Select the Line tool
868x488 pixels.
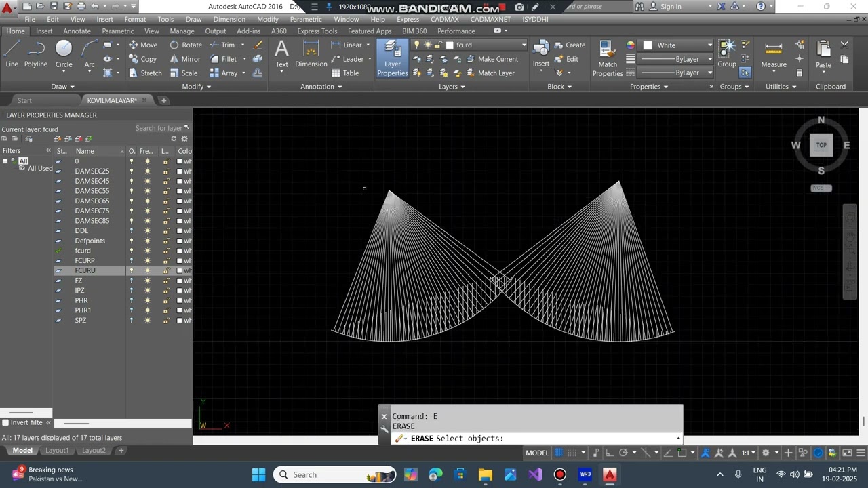[12, 54]
